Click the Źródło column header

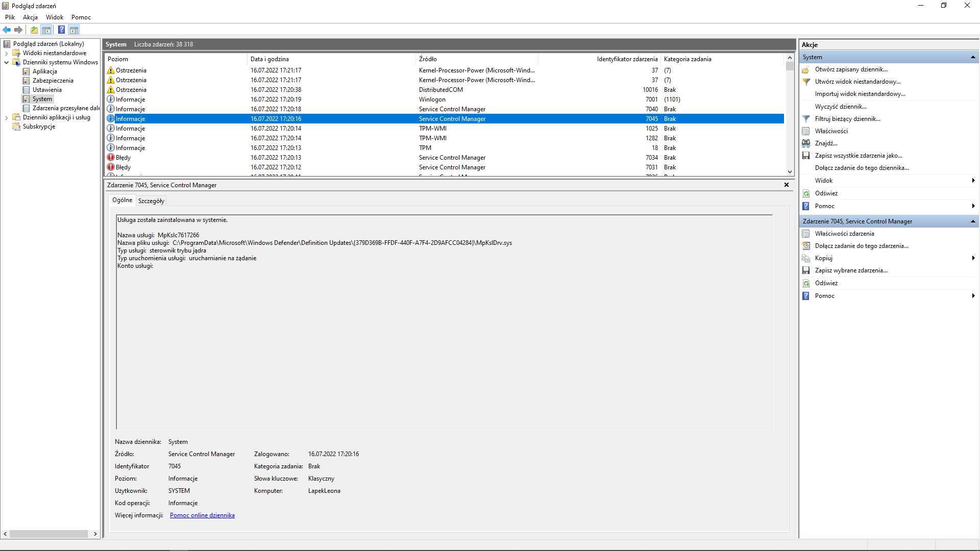[x=477, y=59]
